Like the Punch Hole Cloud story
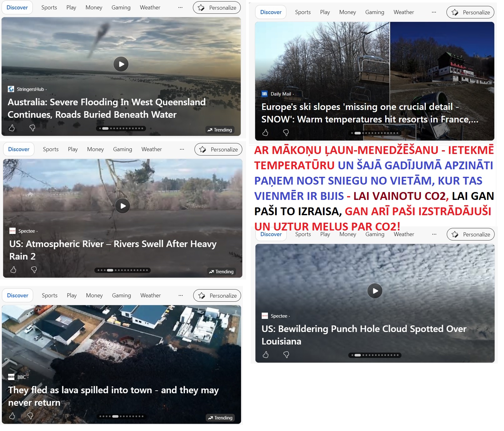 265,354
